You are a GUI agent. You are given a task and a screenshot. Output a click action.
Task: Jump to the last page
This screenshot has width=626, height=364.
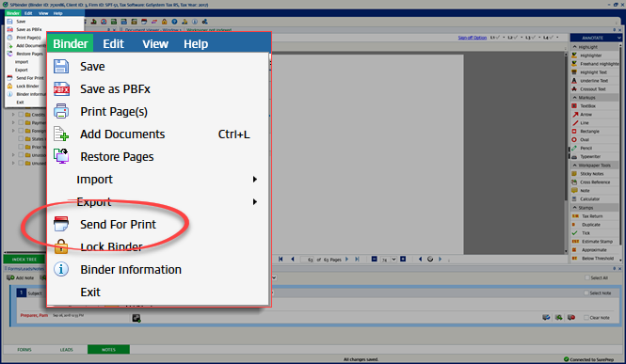click(x=357, y=260)
